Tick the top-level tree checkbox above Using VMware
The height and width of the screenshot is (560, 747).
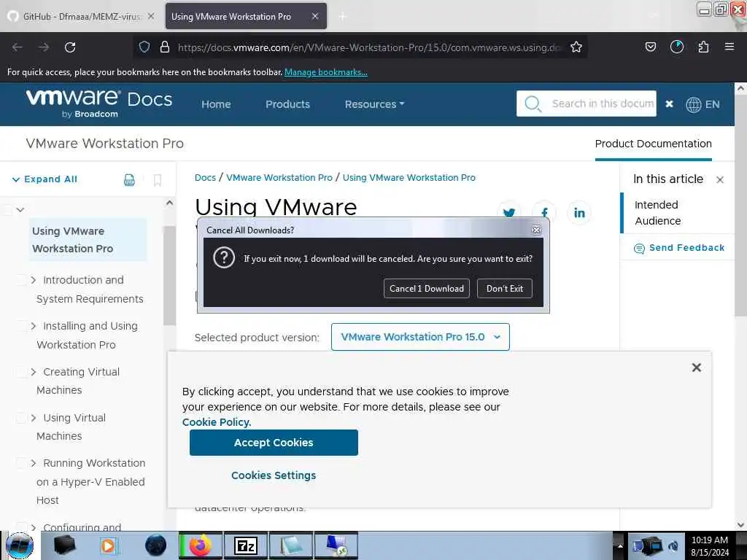pyautogui.click(x=8, y=209)
